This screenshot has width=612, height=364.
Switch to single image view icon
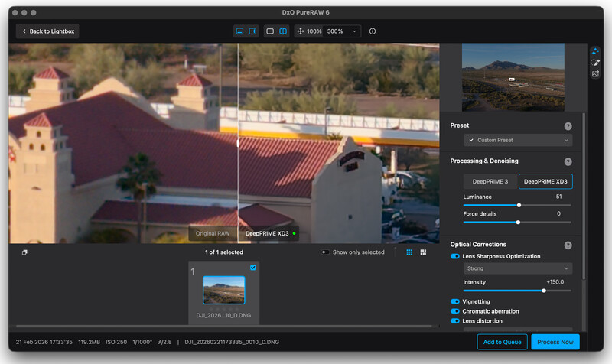click(x=270, y=31)
